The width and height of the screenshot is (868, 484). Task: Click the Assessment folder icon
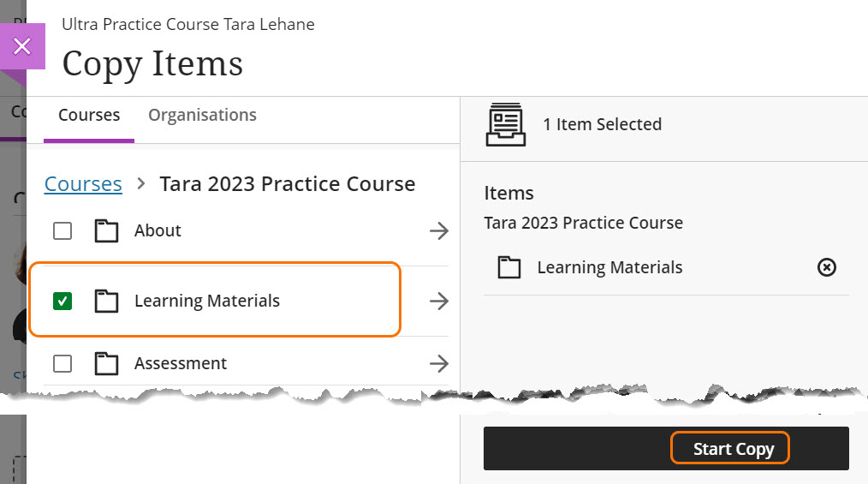tap(106, 363)
